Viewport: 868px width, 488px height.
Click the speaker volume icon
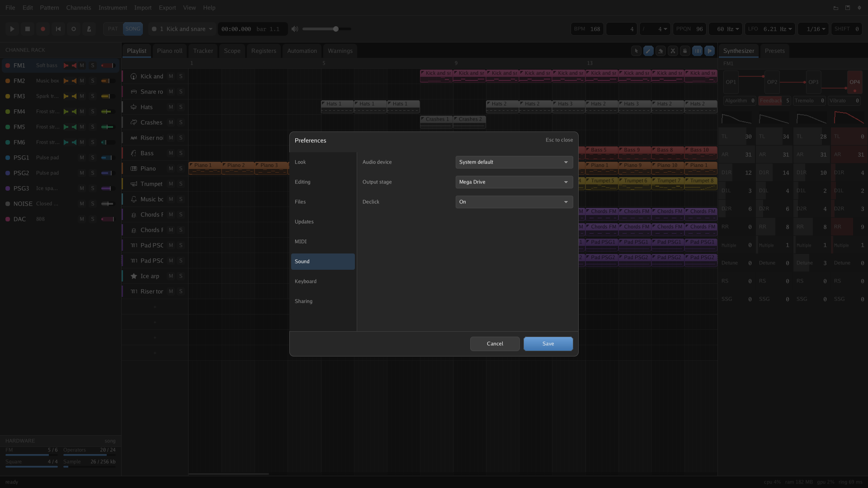295,29
